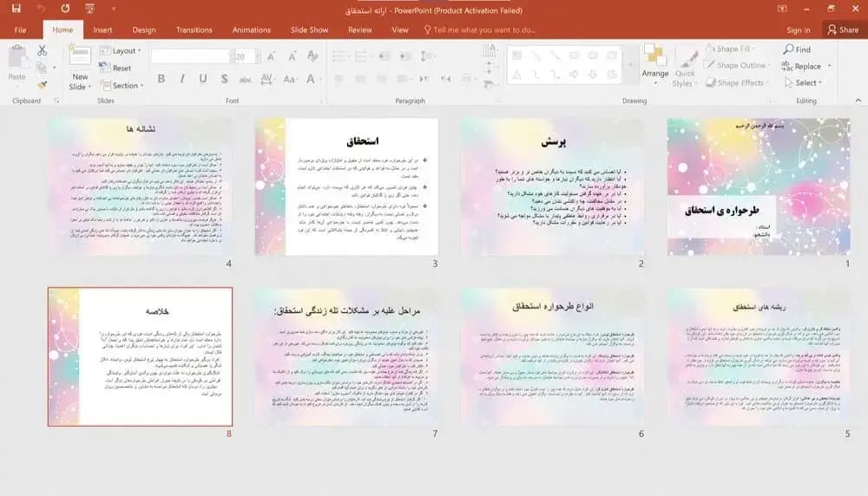868x496 pixels.
Task: Select slide 1 title thumbnail
Action: pyautogui.click(x=759, y=186)
